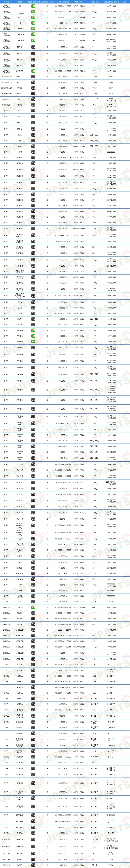Click the TIPO KOMBI model cell
The height and width of the screenshot is (868, 130).
click(x=20, y=596)
